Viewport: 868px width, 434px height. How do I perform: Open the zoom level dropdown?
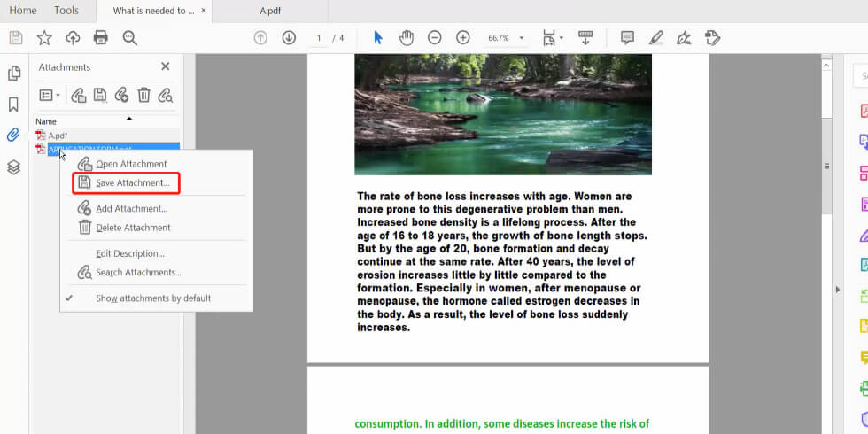[521, 37]
